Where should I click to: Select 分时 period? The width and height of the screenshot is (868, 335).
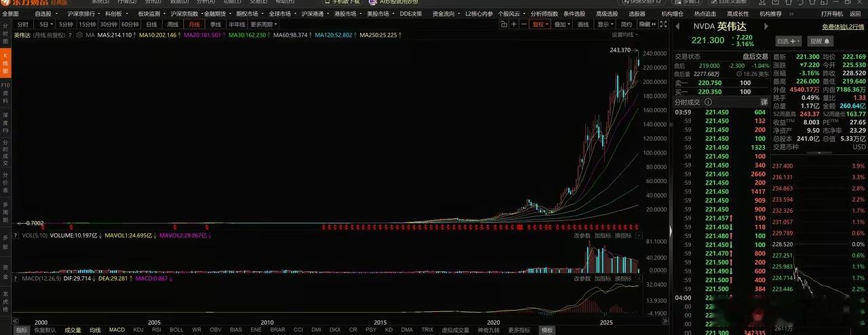22,24
